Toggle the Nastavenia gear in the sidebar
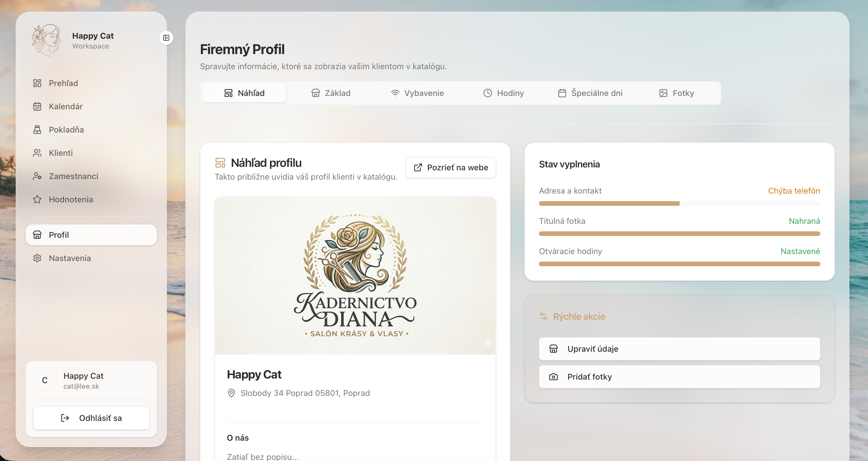Viewport: 868px width, 461px height. [x=37, y=258]
